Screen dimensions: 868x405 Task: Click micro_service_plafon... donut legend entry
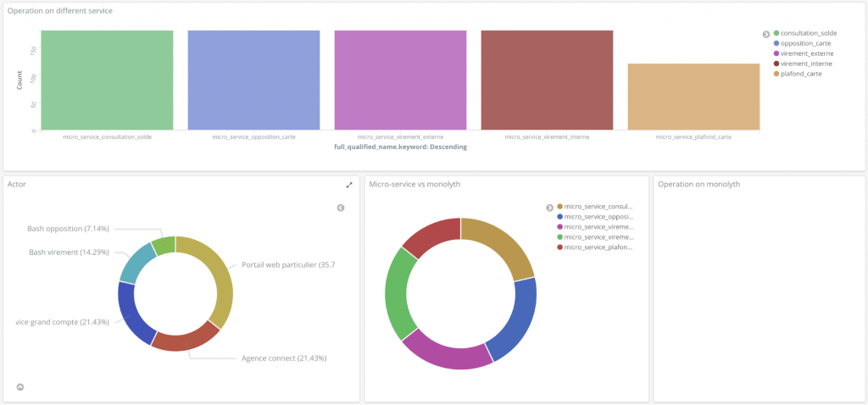point(598,247)
